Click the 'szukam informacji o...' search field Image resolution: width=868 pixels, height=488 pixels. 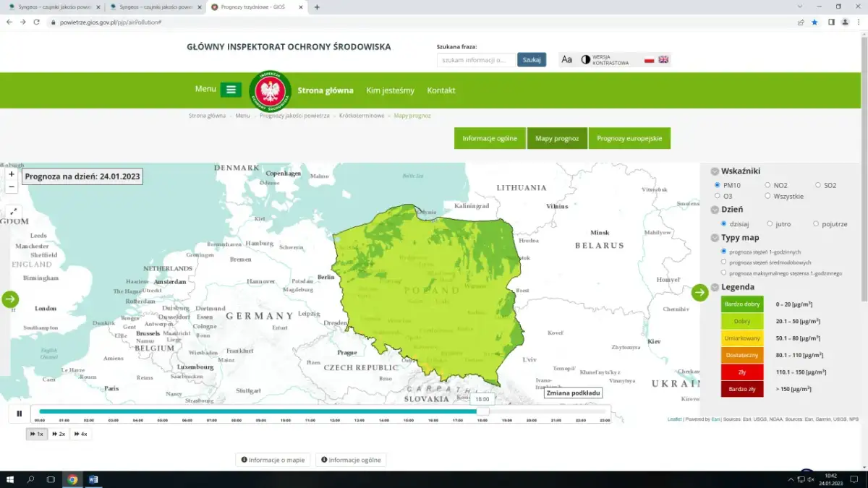[x=476, y=59]
